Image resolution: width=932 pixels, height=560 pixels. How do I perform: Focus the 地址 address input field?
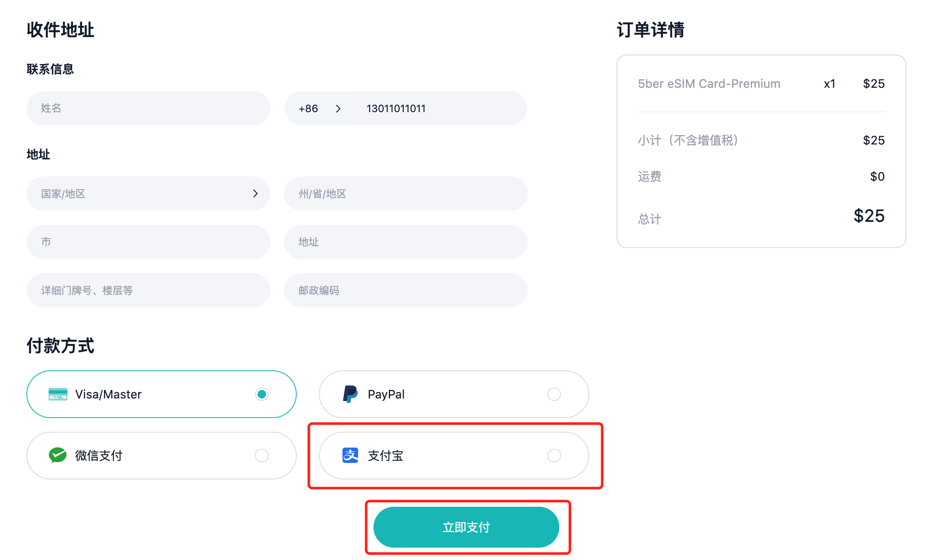click(x=405, y=242)
